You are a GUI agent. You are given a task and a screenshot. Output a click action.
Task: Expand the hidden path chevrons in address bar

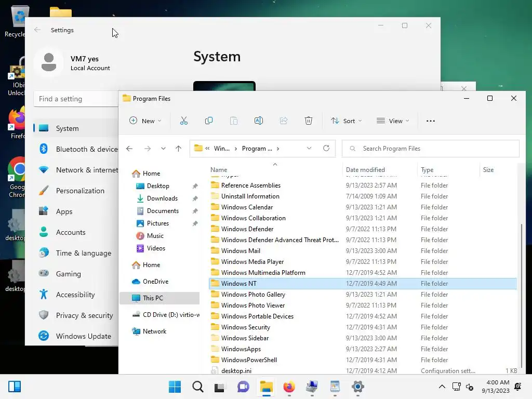click(x=207, y=149)
